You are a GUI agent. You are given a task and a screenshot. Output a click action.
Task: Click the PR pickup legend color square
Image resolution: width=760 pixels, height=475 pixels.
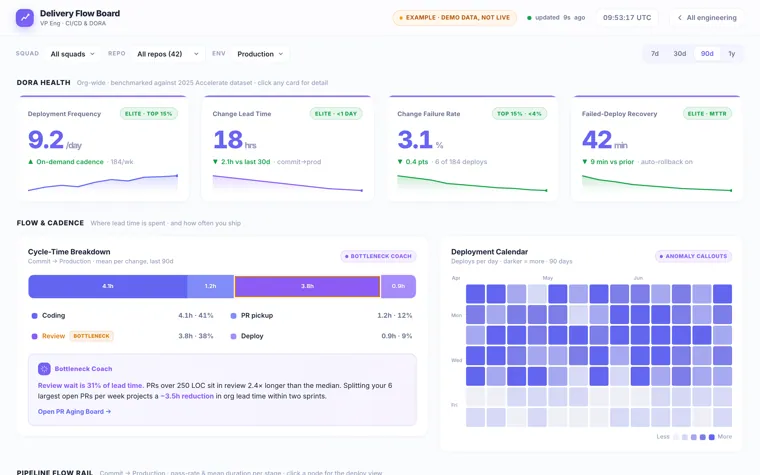[x=233, y=316]
